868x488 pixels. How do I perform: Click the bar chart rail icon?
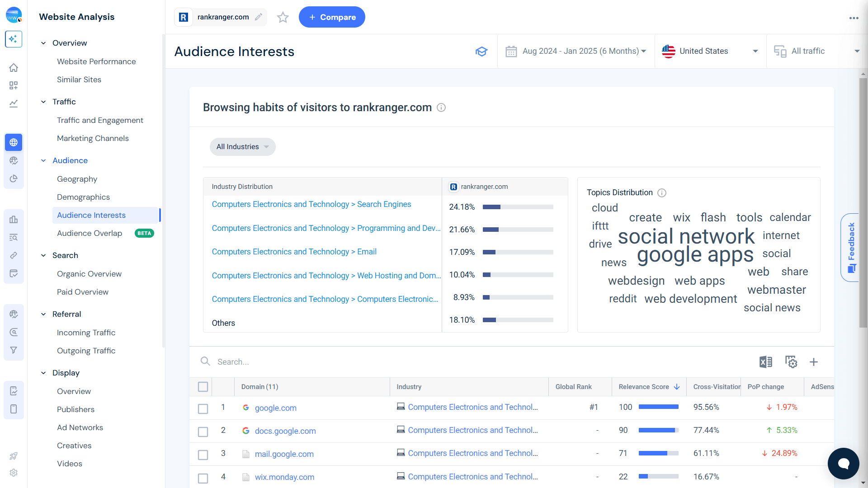[x=14, y=219]
